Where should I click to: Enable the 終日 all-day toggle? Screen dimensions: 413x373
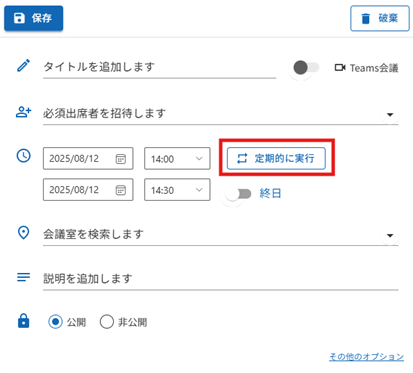tap(238, 194)
